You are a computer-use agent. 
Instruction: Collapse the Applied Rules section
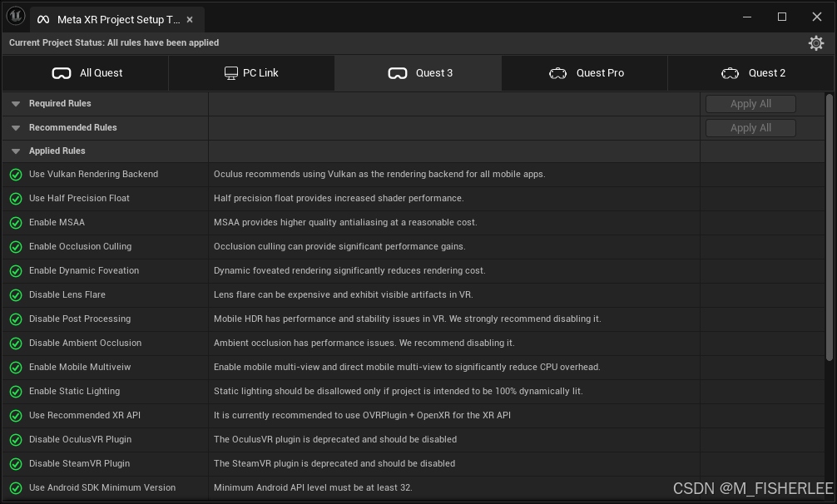(16, 151)
